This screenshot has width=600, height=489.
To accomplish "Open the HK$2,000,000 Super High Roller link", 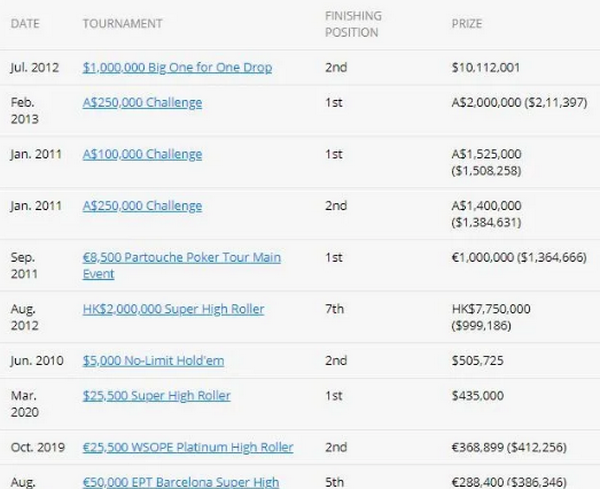I will coord(173,309).
